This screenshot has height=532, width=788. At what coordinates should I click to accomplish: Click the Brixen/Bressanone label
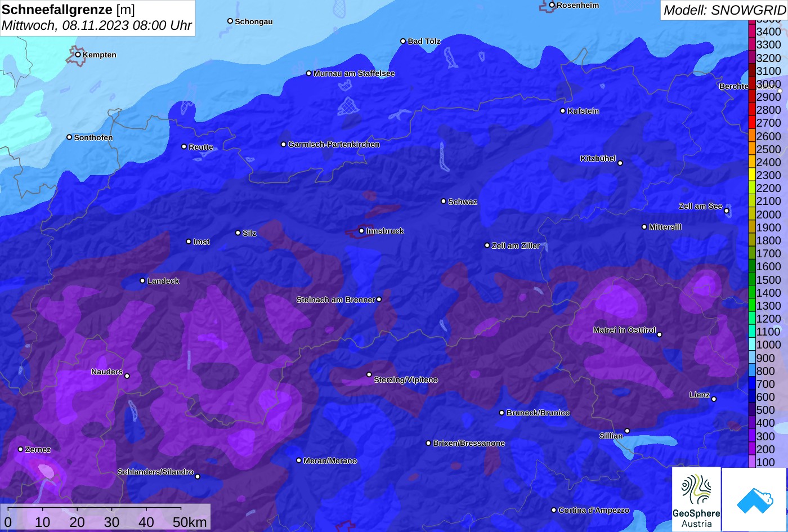(x=469, y=444)
